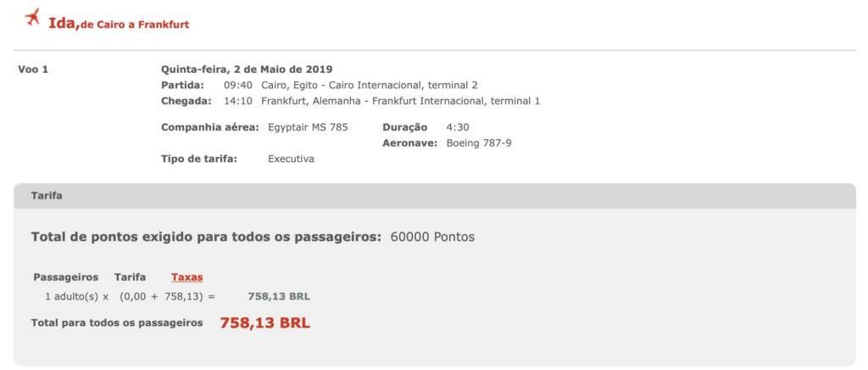Click the red airplane icon
Image resolution: width=868 pixels, height=370 pixels.
point(33,17)
